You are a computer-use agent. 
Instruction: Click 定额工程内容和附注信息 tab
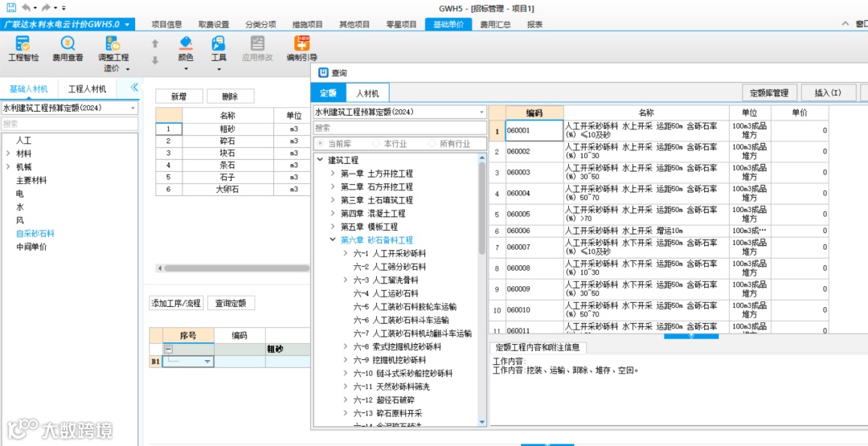pos(538,347)
